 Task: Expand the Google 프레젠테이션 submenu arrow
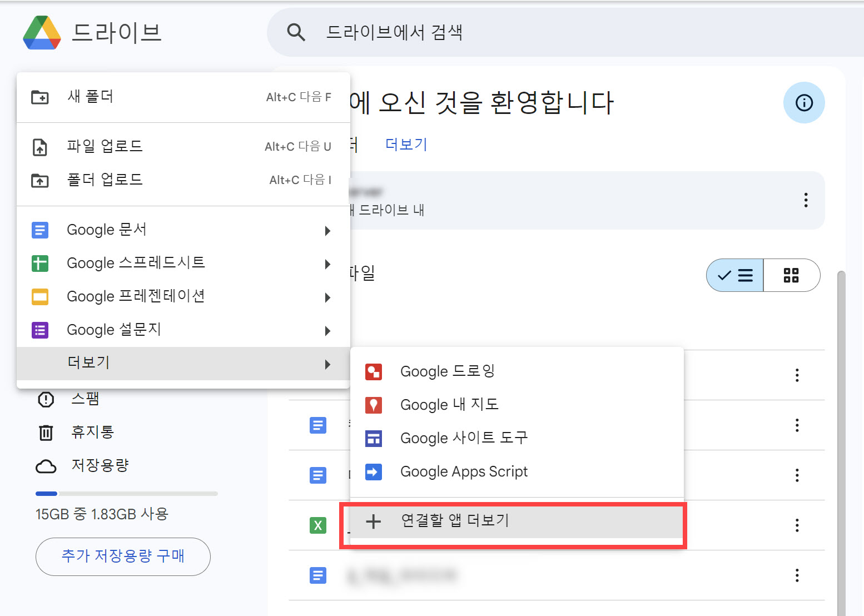328,297
